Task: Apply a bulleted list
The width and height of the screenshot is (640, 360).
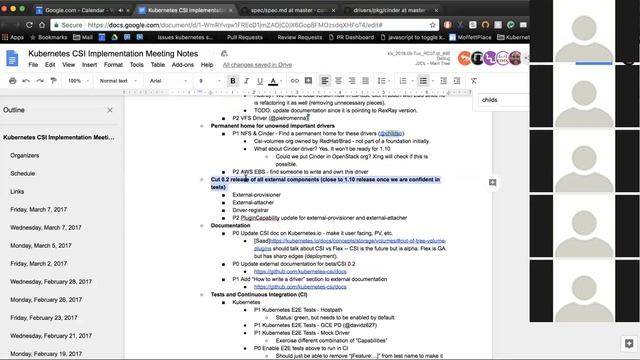Action: (423, 81)
